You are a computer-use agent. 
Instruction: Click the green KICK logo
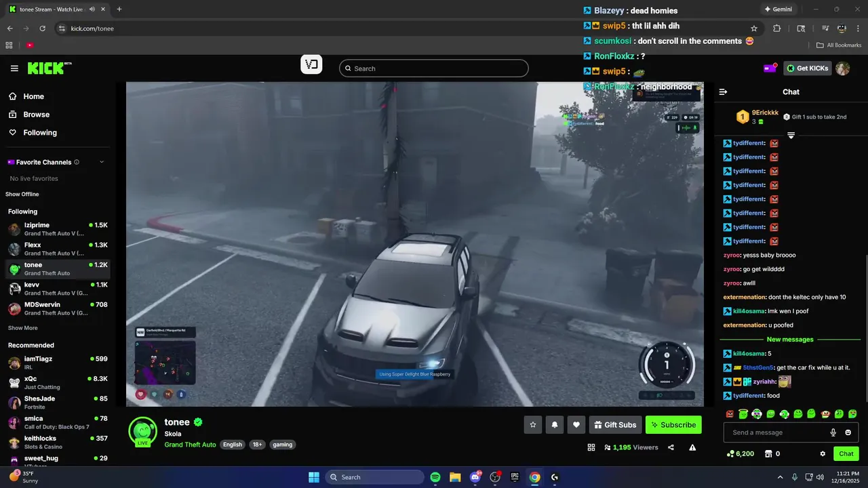pyautogui.click(x=47, y=68)
